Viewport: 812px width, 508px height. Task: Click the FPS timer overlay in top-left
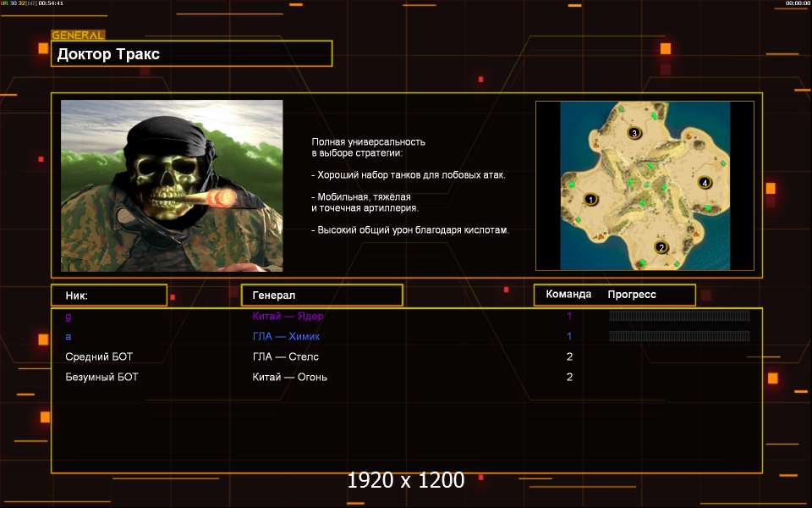tap(32, 3)
